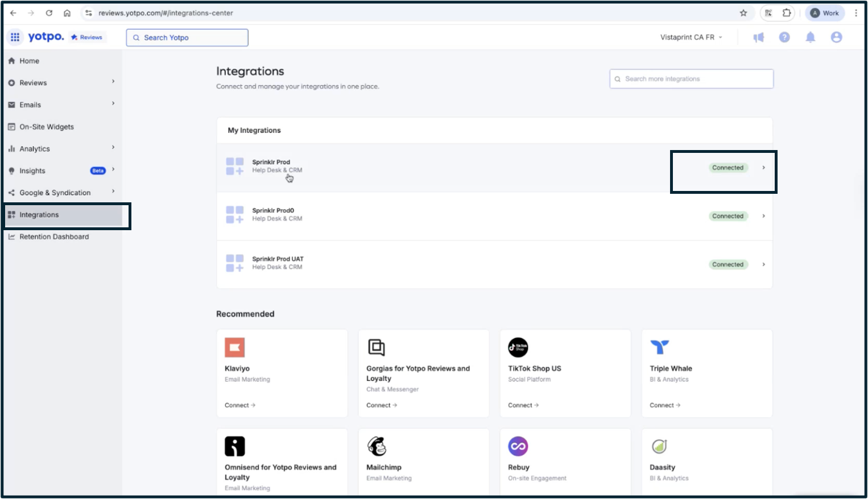Open the Sprinklr Prod UAT row chevron
This screenshot has height=499, width=868.
[763, 264]
